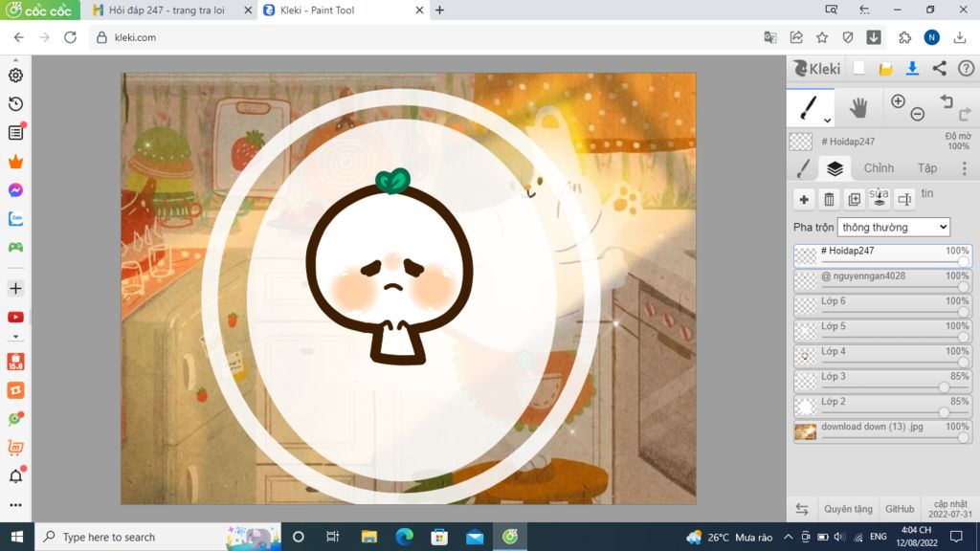Click the Kleki logo
Screen dimensions: 980x551
point(817,68)
